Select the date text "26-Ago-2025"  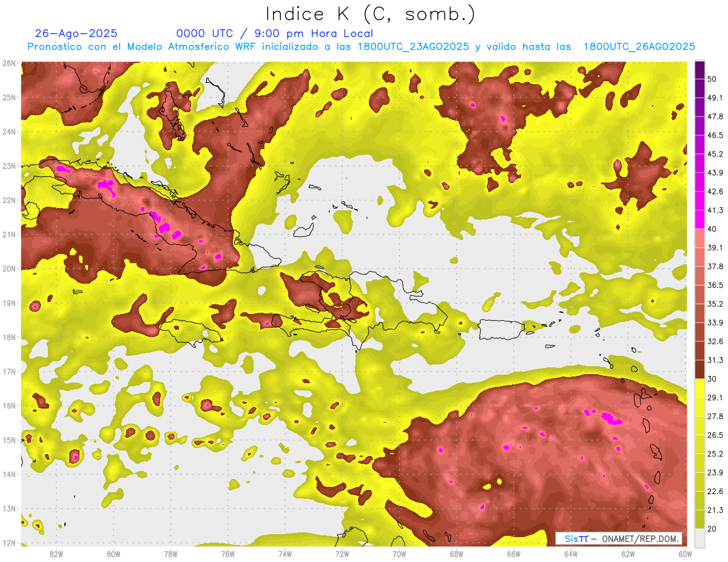click(76, 33)
